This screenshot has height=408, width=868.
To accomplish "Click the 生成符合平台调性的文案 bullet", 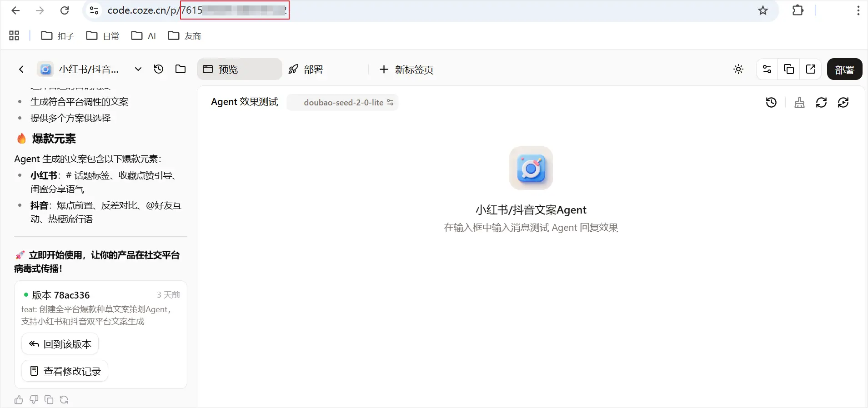I will [x=80, y=102].
